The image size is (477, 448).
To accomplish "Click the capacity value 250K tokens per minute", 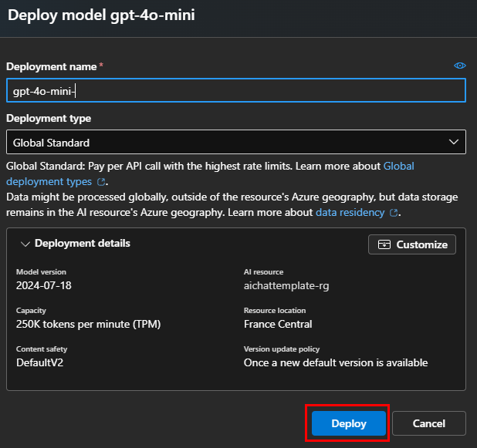I will [88, 324].
